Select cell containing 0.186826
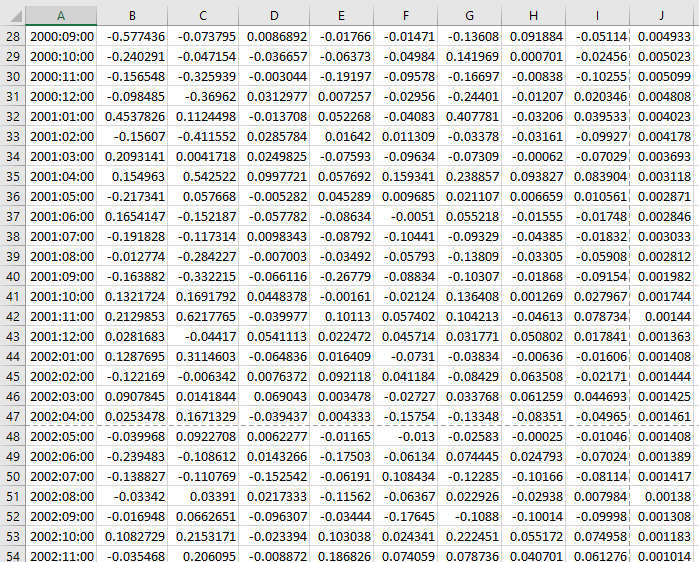 tap(341, 556)
